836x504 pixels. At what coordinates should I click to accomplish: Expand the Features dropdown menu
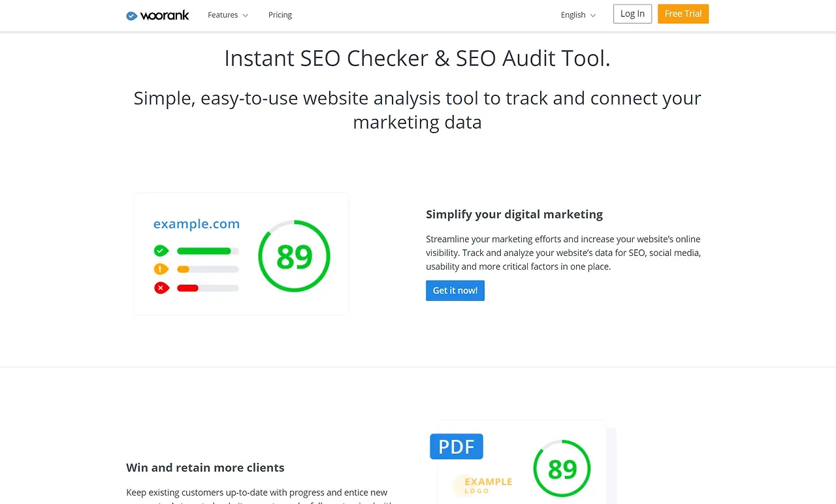(228, 15)
